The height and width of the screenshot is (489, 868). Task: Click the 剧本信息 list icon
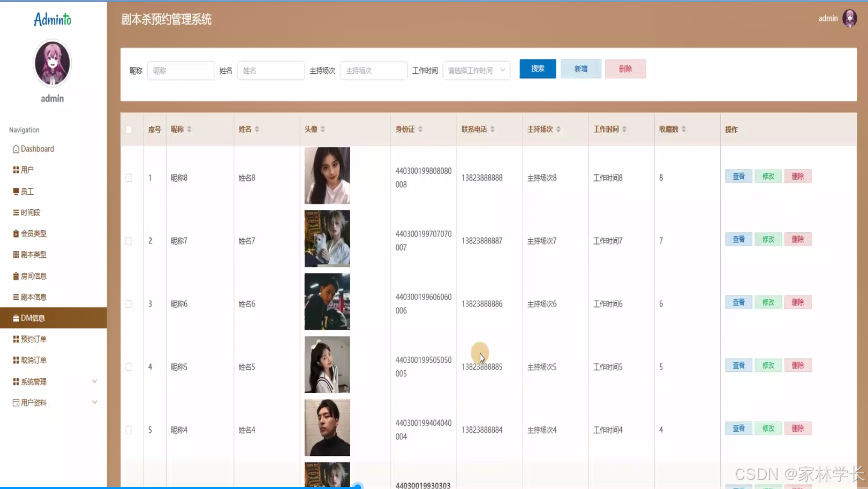point(16,297)
